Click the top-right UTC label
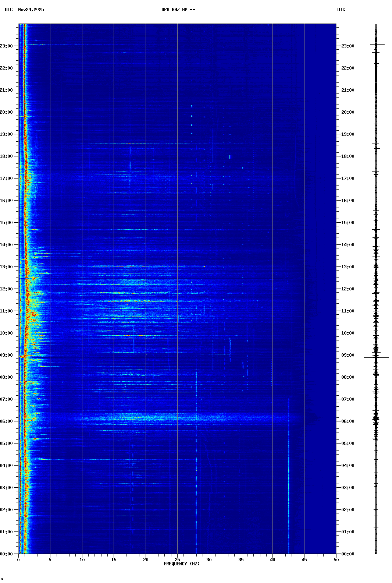392x583 pixels. point(341,10)
